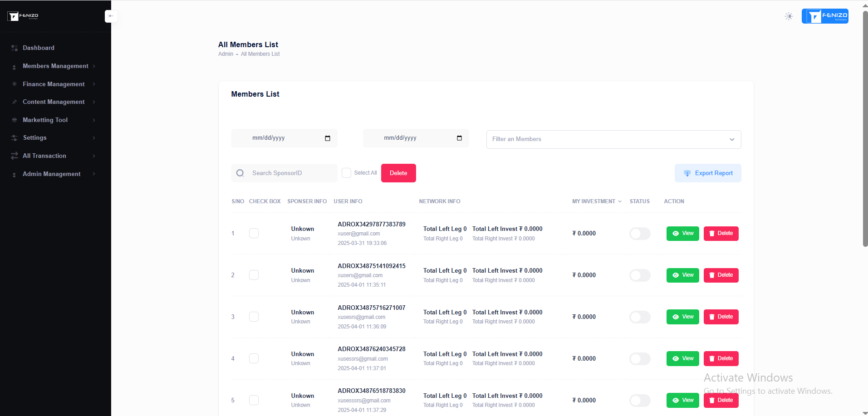Click the Export Report button

tap(708, 173)
